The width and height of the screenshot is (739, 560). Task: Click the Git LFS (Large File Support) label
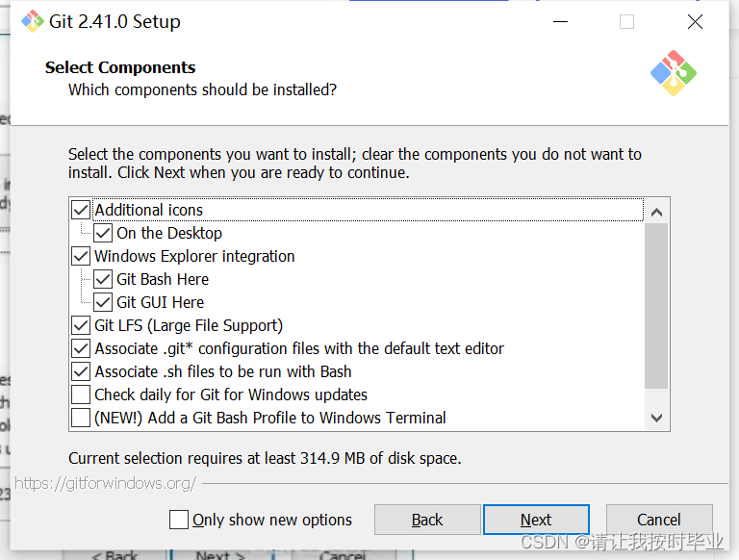[x=189, y=325]
